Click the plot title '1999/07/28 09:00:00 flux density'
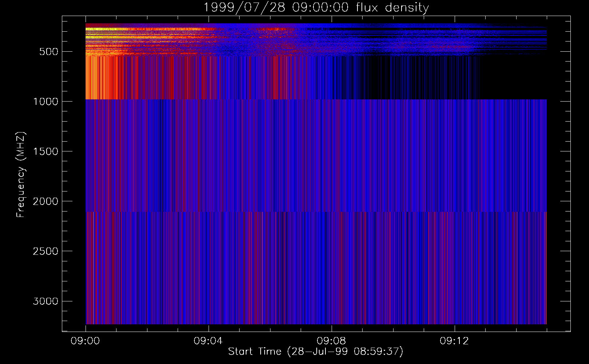Screen dimensions: 589x364 [x=316, y=8]
